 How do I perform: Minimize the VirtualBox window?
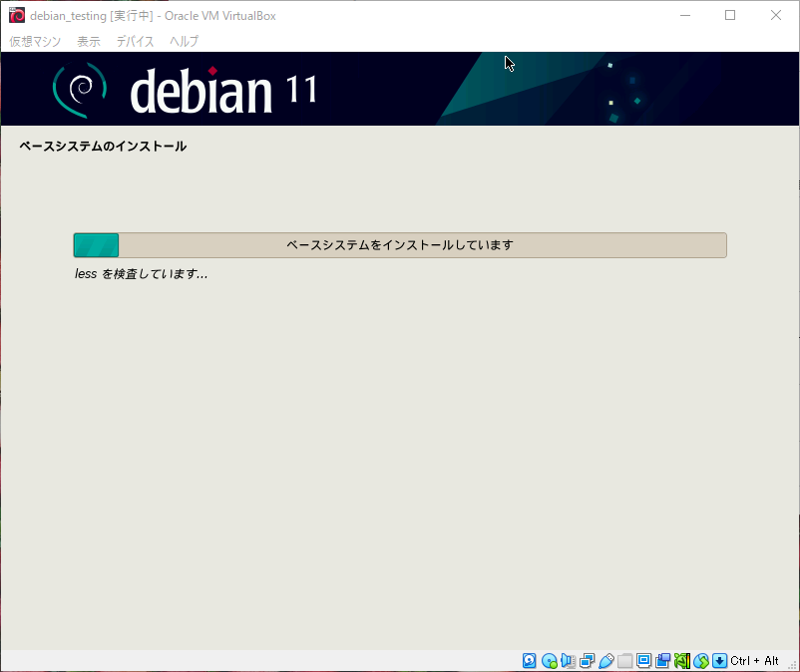tap(685, 15)
